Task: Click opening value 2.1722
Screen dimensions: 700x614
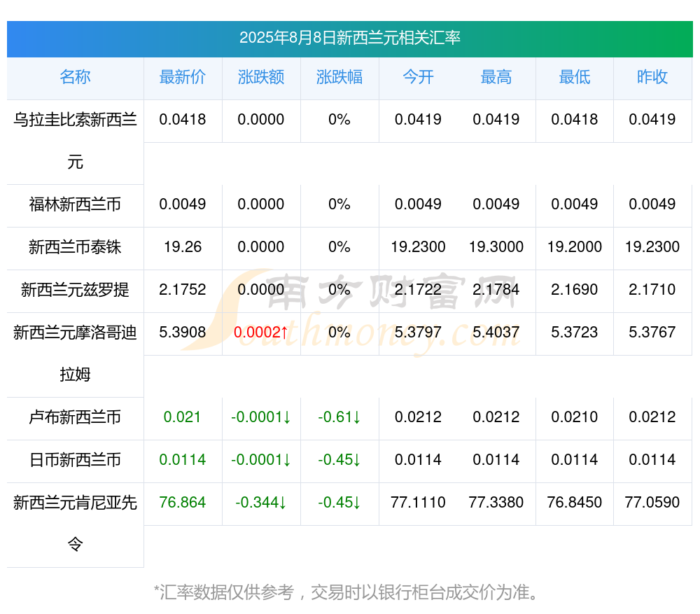Action: [x=418, y=289]
